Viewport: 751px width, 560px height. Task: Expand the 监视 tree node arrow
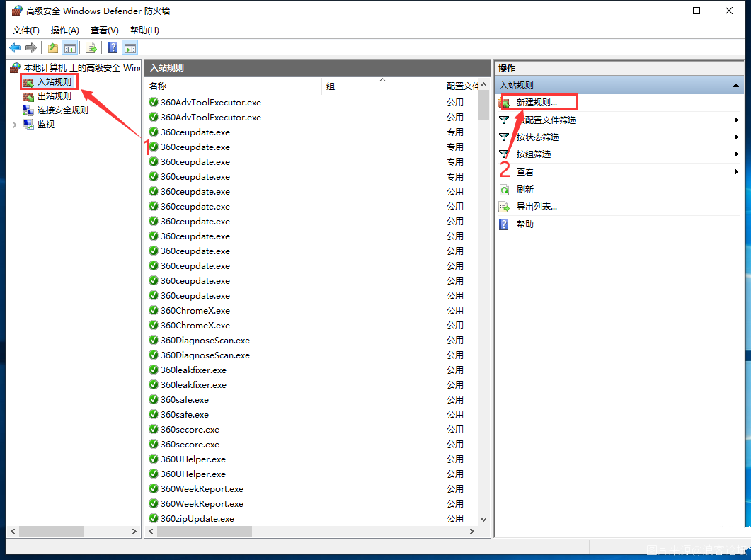click(x=14, y=125)
